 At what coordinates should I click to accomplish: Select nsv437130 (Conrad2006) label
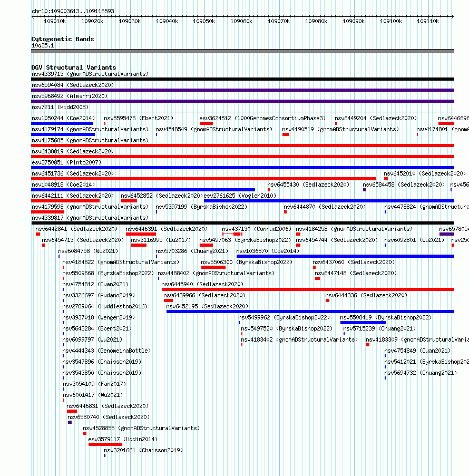[257, 229]
